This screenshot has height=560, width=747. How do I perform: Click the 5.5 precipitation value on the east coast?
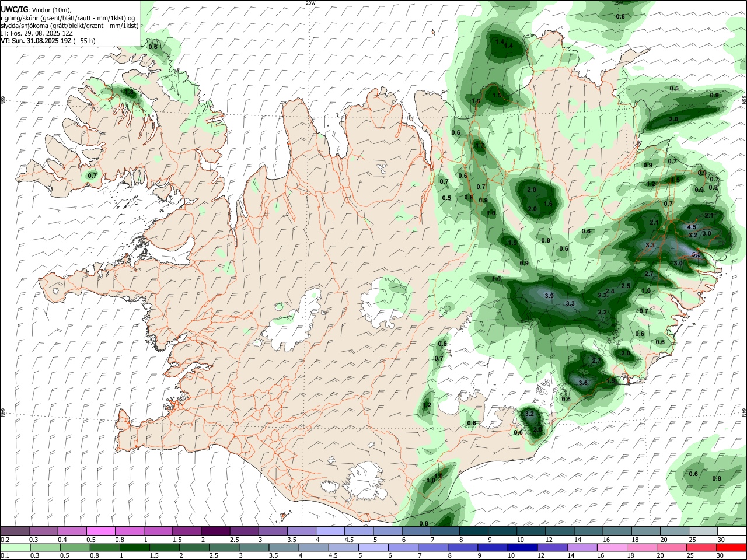click(x=696, y=254)
